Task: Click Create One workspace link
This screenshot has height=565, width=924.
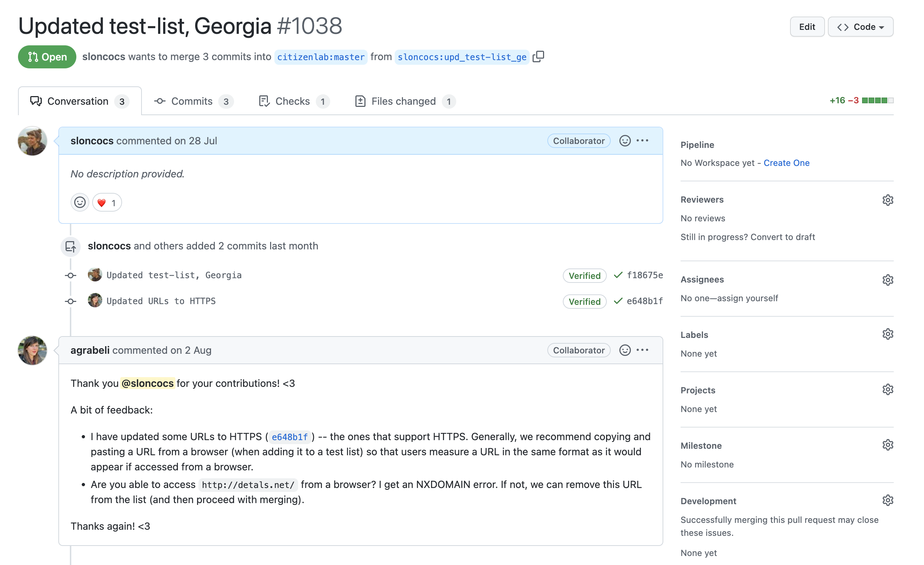Action: [786, 163]
